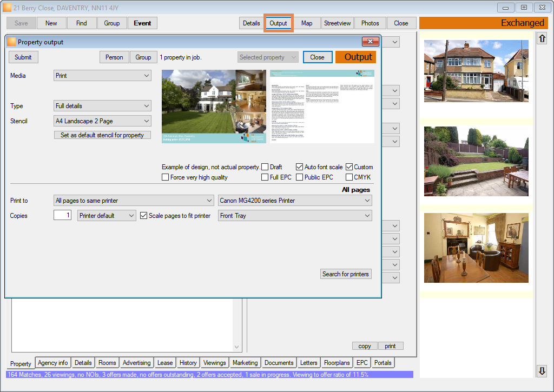Image resolution: width=554 pixels, height=392 pixels.
Task: Click the stencil front page preview image
Action: (x=214, y=107)
